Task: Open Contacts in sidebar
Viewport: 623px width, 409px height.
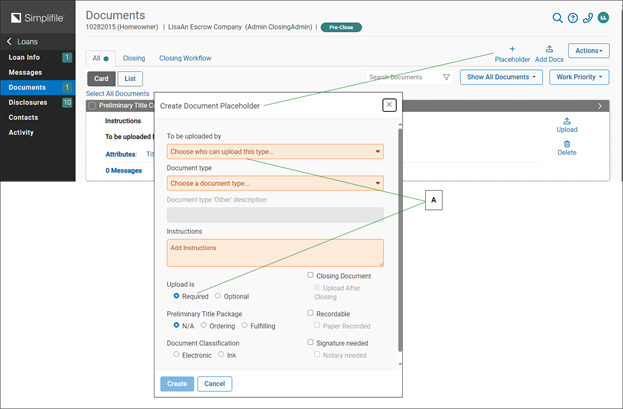Action: (38, 118)
